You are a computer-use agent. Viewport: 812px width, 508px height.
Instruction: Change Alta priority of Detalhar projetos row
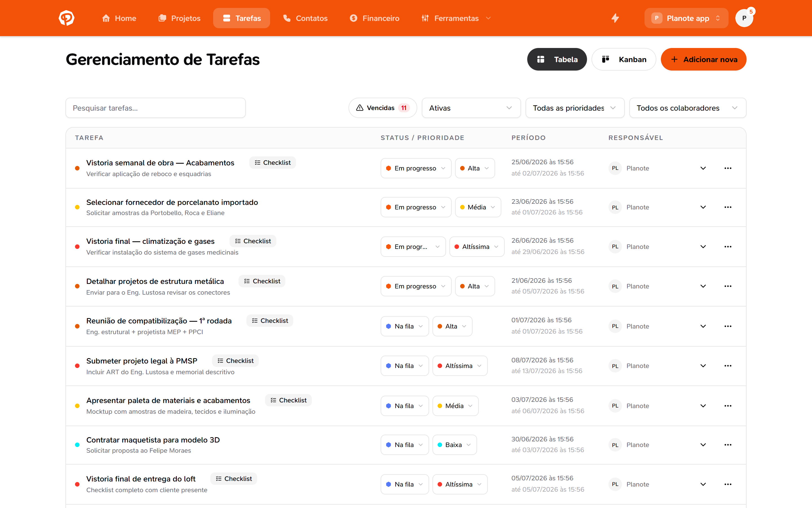[x=475, y=286]
